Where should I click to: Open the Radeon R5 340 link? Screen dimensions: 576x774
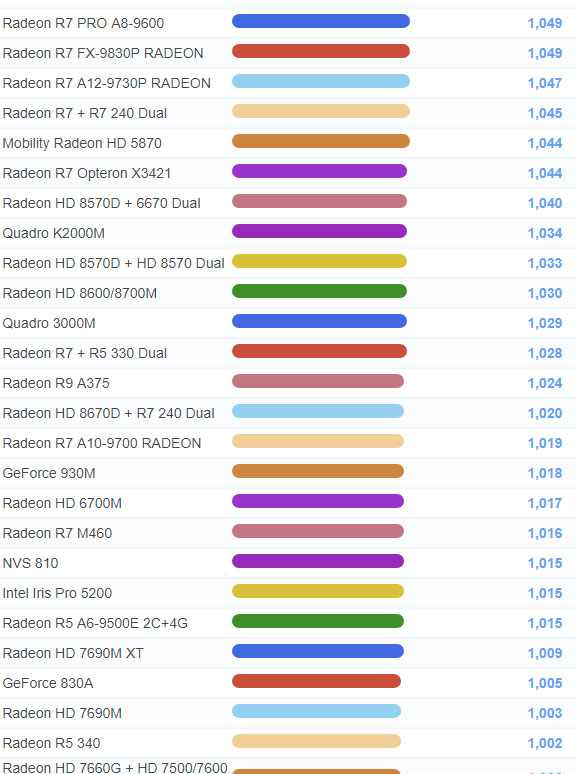(x=51, y=743)
